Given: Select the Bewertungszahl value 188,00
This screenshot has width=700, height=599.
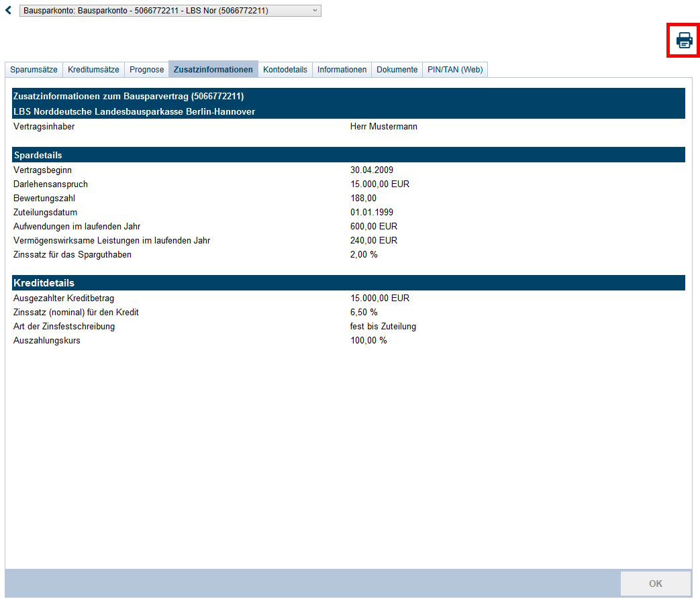Looking at the screenshot, I should click(363, 198).
